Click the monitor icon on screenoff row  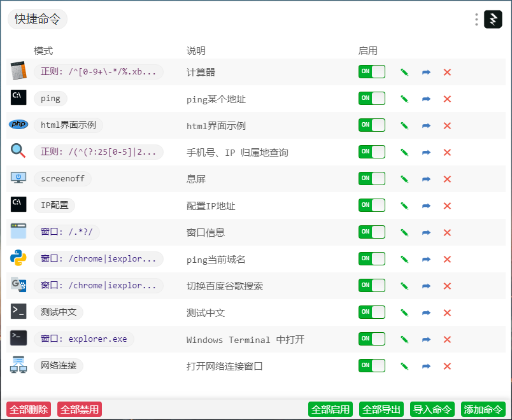[18, 178]
